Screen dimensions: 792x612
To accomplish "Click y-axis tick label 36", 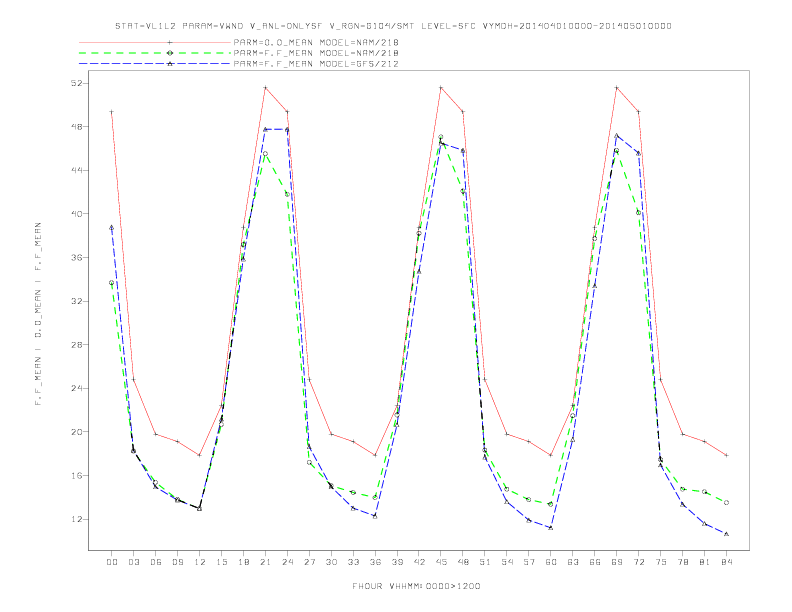I will [x=77, y=258].
